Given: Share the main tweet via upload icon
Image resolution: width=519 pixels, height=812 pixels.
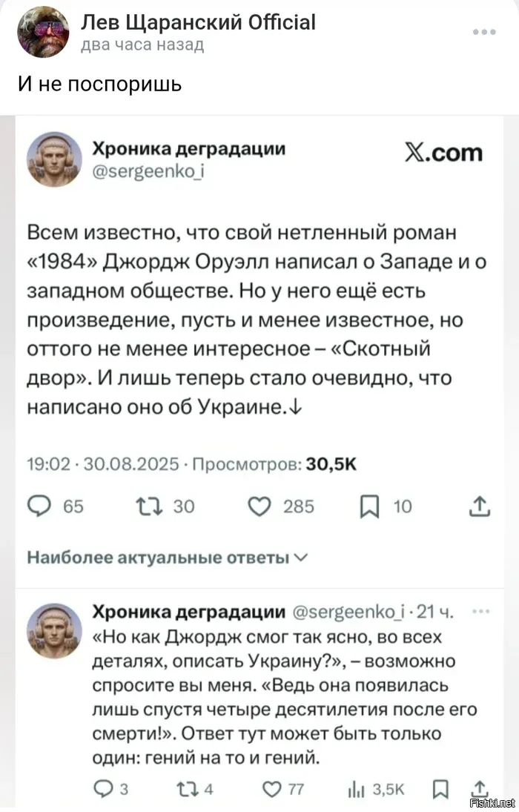Looking at the screenshot, I should pyautogui.click(x=479, y=506).
